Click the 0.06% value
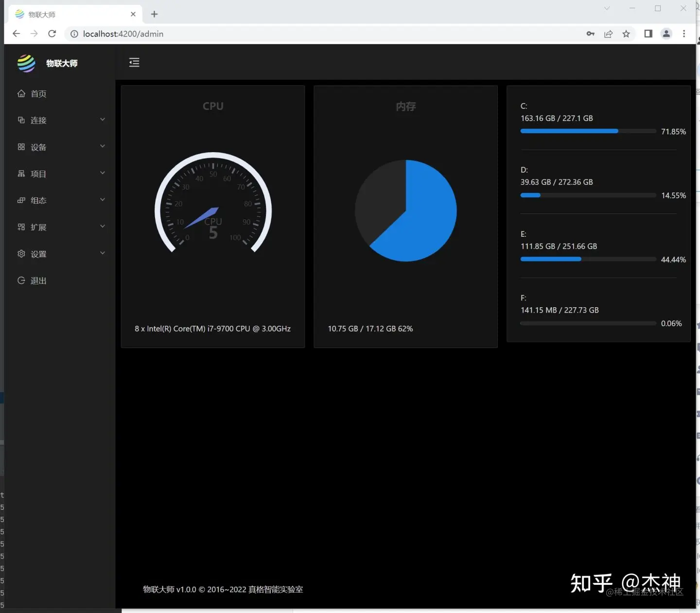Image resolution: width=700 pixels, height=613 pixels. 671,323
